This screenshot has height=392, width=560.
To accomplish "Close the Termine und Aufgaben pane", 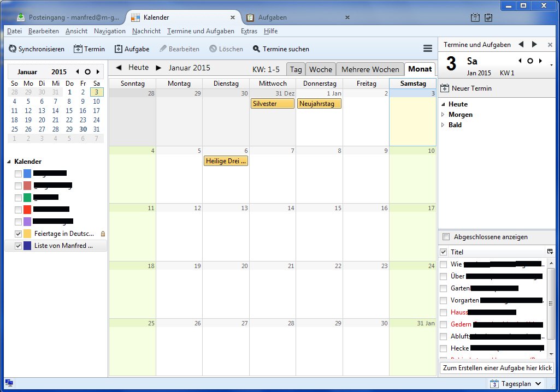I will pos(550,45).
